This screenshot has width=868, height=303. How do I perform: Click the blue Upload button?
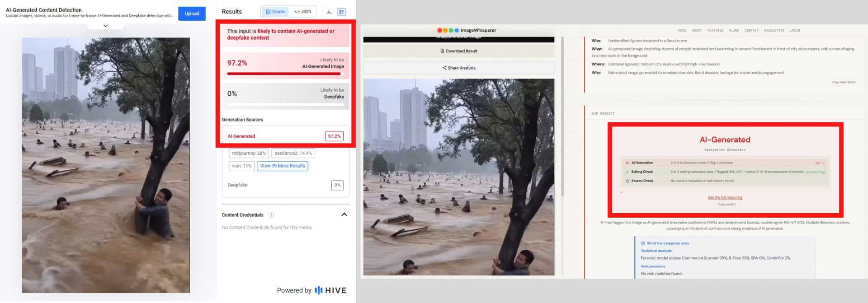[192, 14]
